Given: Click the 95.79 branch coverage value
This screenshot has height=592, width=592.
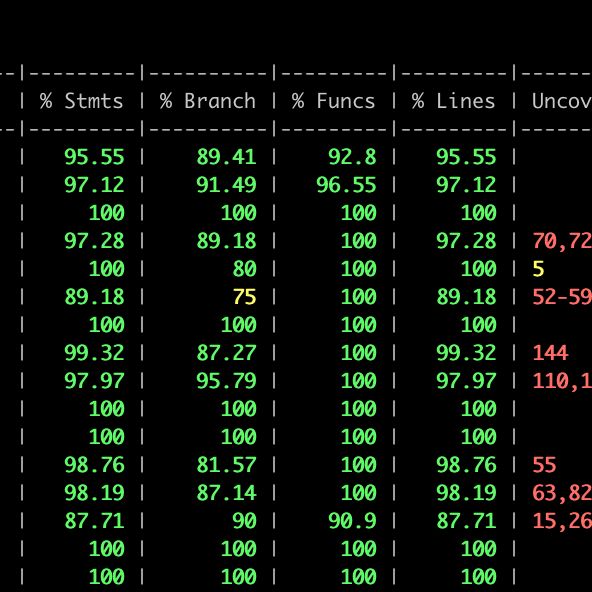Looking at the screenshot, I should point(226,381).
